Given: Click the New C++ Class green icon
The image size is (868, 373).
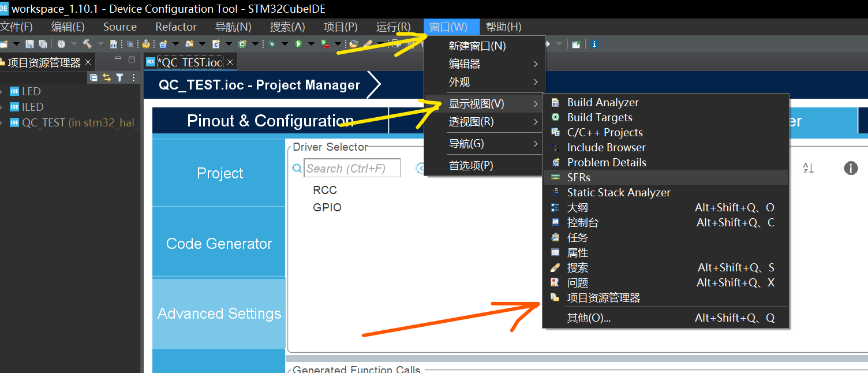Looking at the screenshot, I should [x=242, y=44].
